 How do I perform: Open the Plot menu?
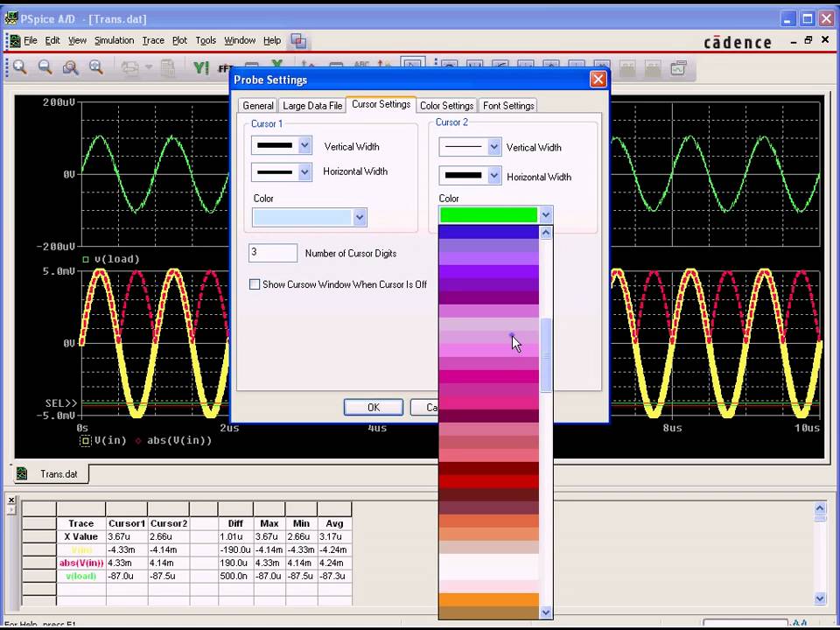179,41
